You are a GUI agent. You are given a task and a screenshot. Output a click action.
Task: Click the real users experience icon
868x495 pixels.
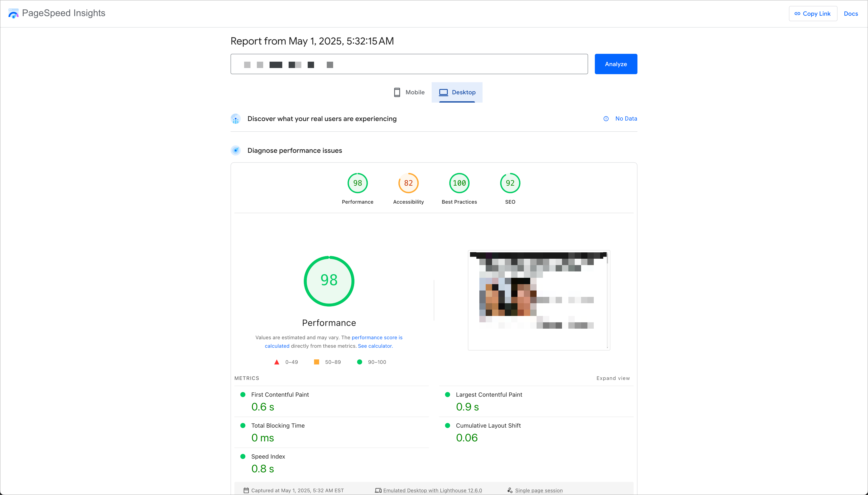pyautogui.click(x=236, y=119)
